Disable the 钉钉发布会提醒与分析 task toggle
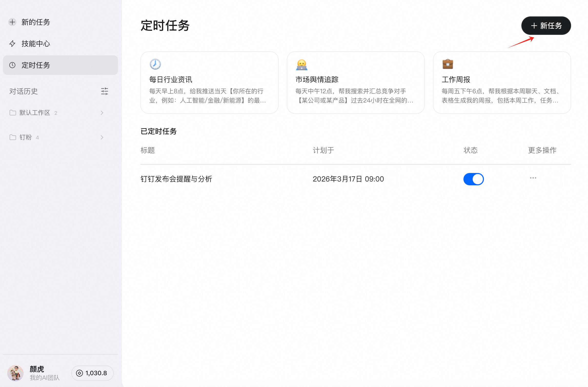 pos(473,179)
